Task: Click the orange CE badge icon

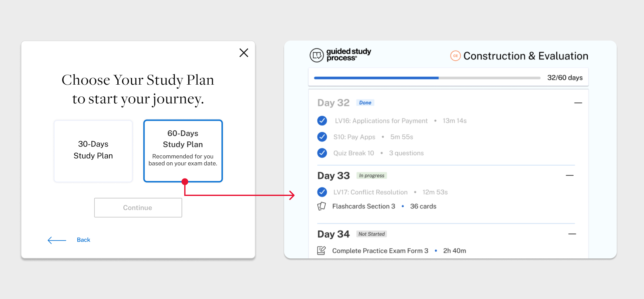Action: coord(455,56)
